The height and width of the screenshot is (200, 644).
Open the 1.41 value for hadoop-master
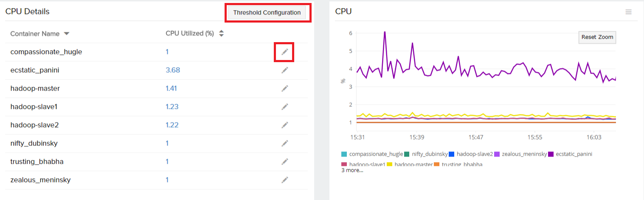tap(172, 89)
